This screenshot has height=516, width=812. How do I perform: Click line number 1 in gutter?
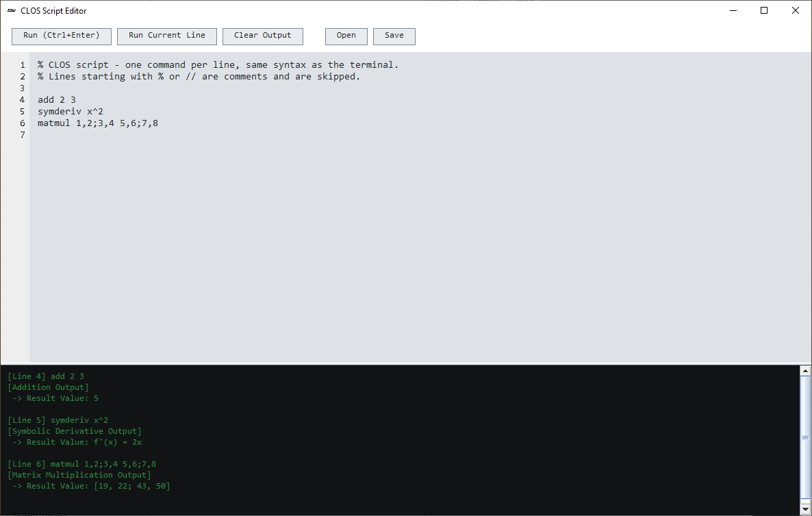pos(23,65)
